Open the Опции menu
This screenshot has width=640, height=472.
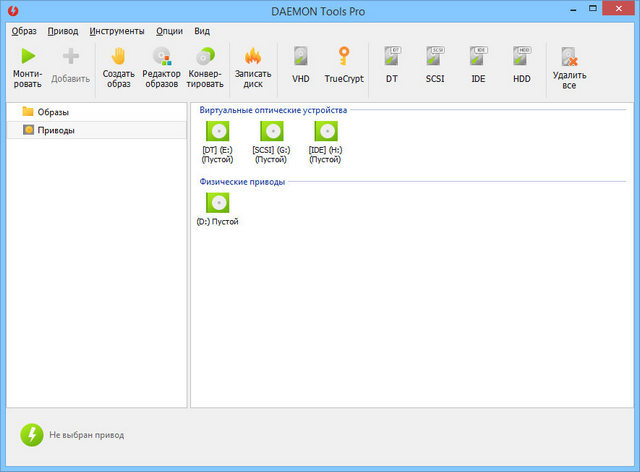(x=169, y=31)
